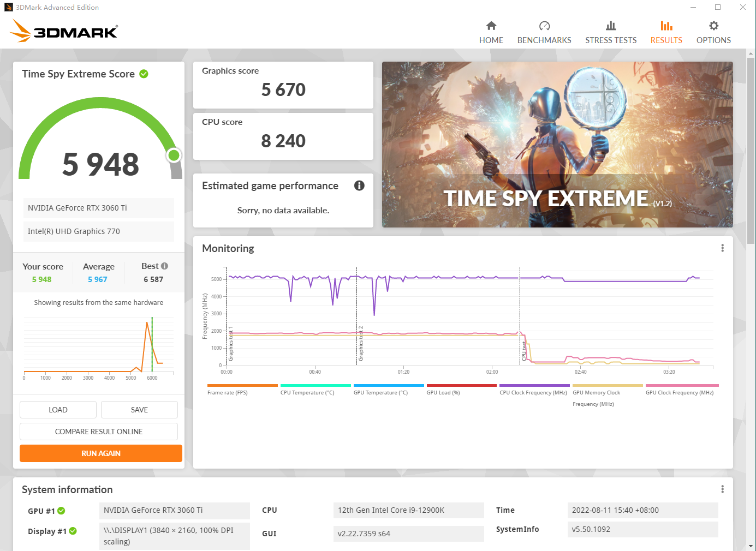Open the Stress Tests tab
Image resolution: width=756 pixels, height=551 pixels.
(611, 25)
